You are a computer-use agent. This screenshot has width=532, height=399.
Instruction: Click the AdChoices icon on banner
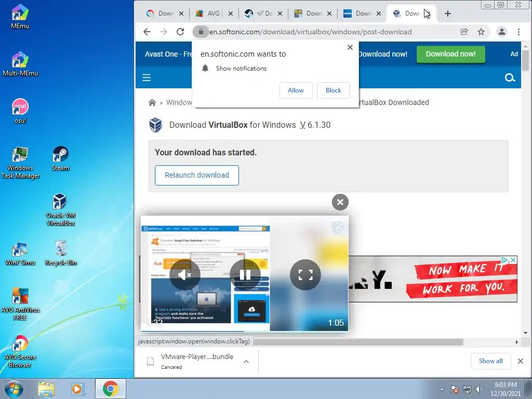click(x=505, y=260)
